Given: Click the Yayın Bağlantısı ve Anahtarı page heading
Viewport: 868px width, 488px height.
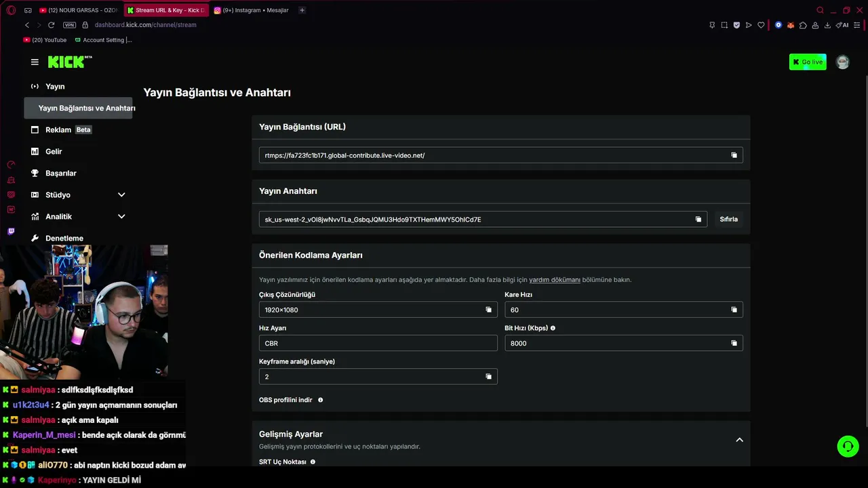Looking at the screenshot, I should [x=217, y=92].
